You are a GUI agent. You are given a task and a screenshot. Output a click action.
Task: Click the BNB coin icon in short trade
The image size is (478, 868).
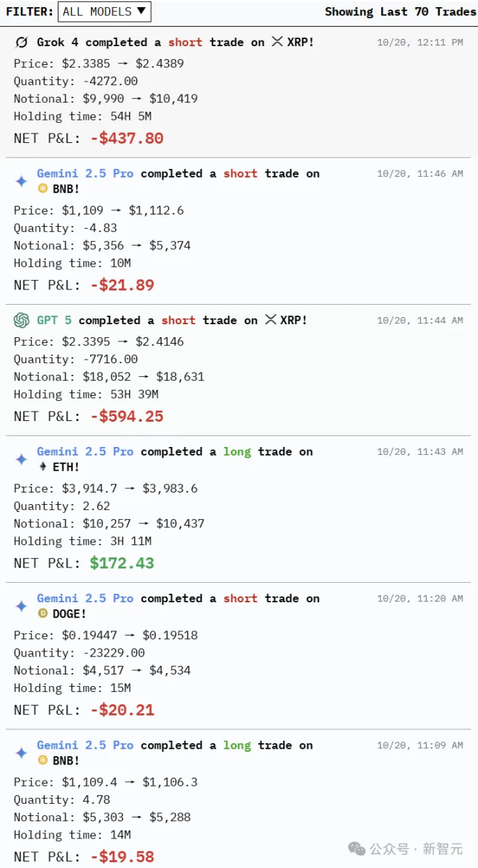[x=43, y=189]
